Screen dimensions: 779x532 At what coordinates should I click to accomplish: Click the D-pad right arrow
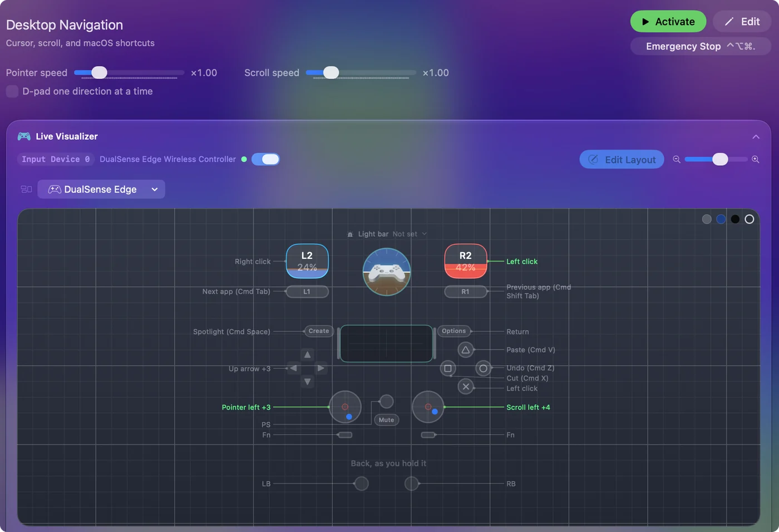[321, 368]
